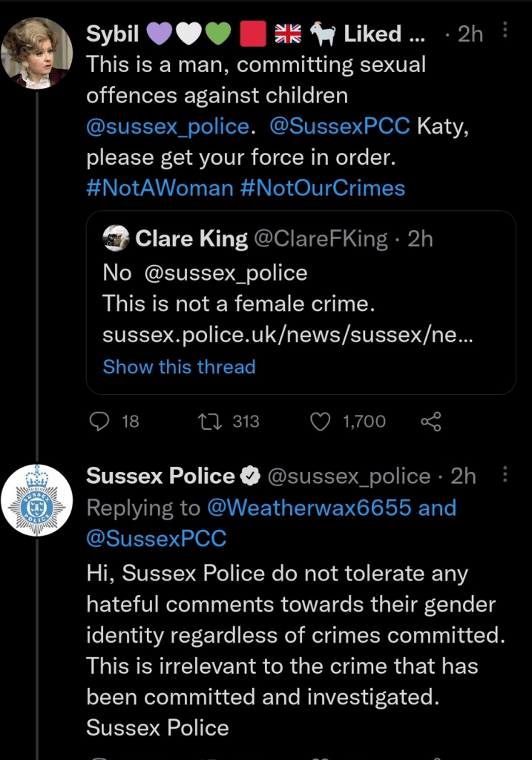The width and height of the screenshot is (532, 760).
Task: Tap the #NotOurCrimes hashtag
Action: (323, 188)
